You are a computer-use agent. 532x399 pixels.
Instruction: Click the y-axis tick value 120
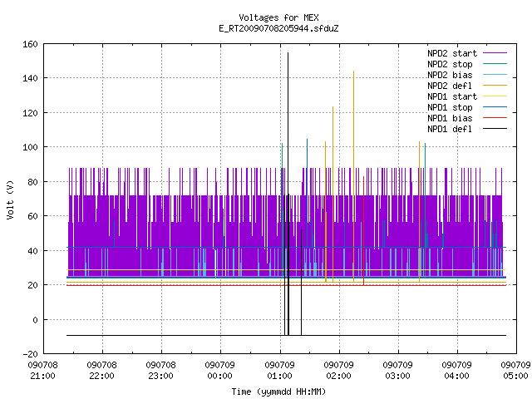click(30, 113)
